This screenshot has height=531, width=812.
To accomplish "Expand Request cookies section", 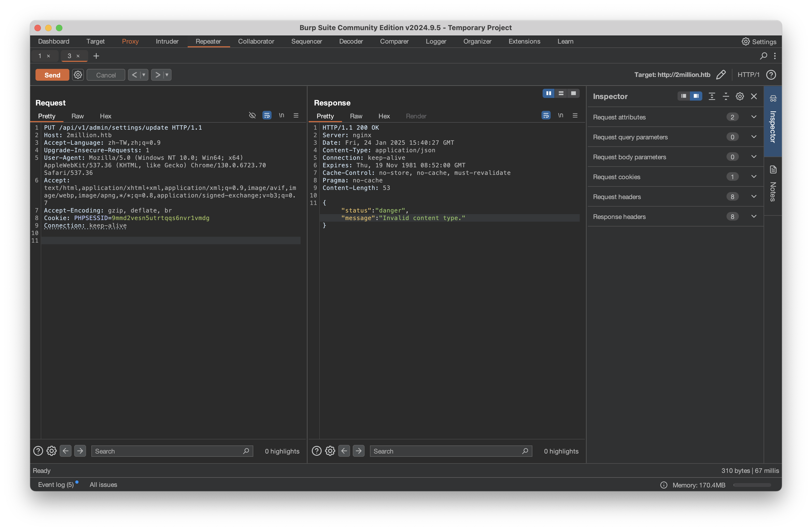I will (754, 177).
